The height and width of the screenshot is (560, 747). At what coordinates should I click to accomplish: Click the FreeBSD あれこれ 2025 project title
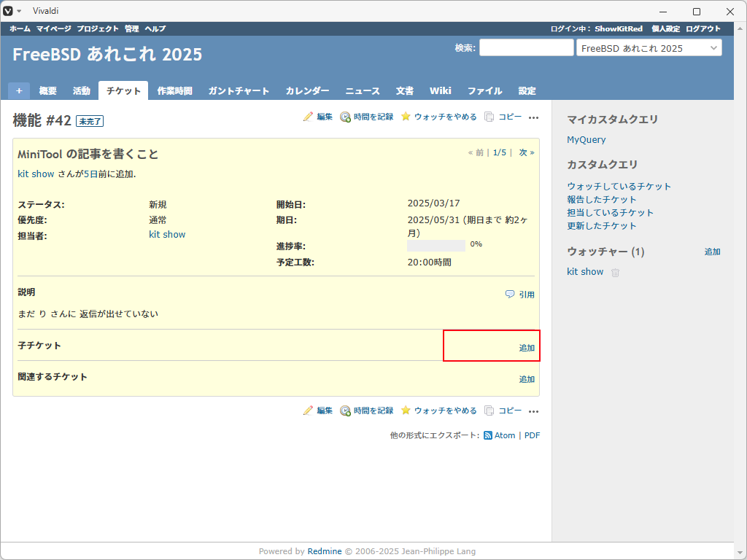(107, 54)
